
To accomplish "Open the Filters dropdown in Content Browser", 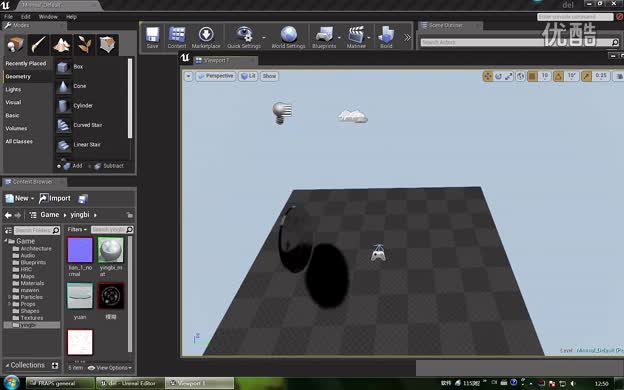I will point(77,230).
